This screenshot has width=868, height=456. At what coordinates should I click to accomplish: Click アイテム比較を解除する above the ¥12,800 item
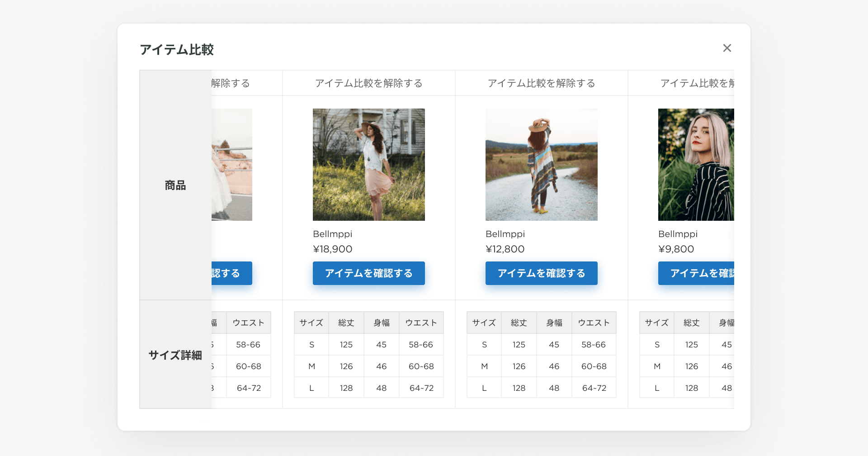pos(542,83)
